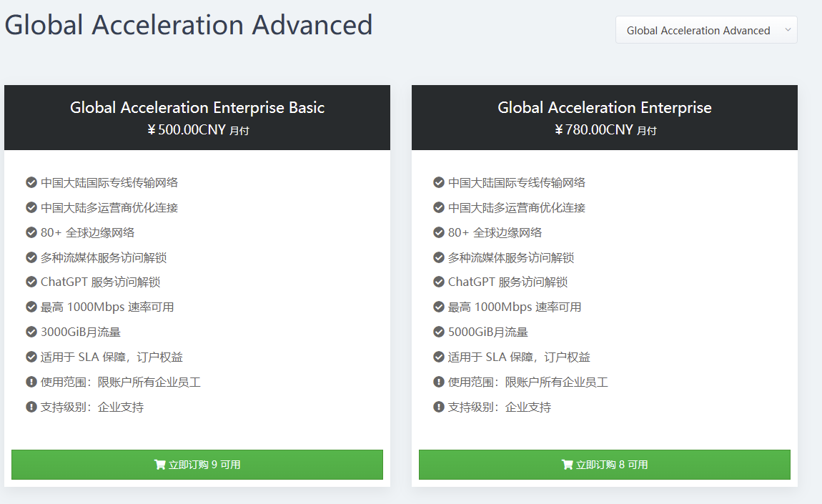Click 中国大陆国际专线传输网络 in the Enterprise card
Screen dimensions: 822x504
click(516, 182)
